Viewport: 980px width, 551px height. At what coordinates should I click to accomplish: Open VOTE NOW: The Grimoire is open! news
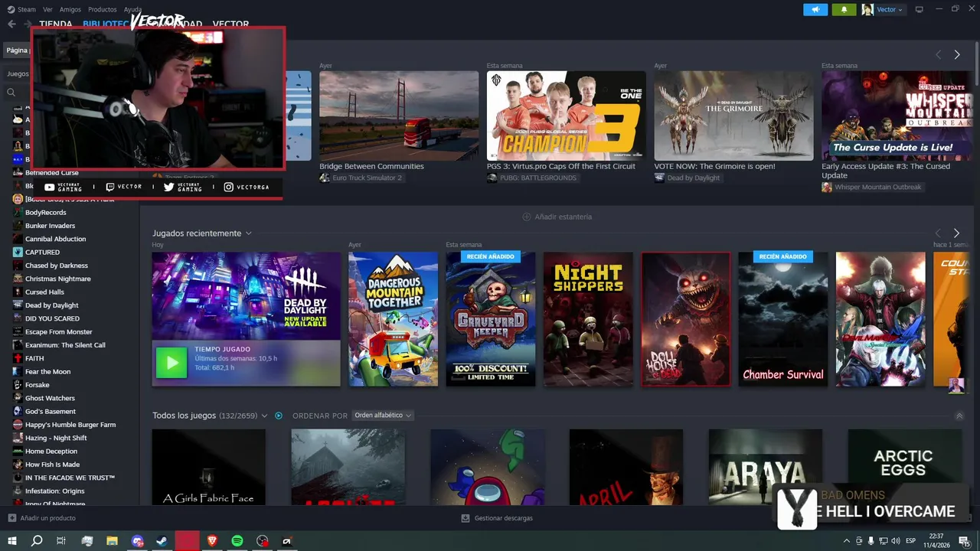[x=714, y=166]
